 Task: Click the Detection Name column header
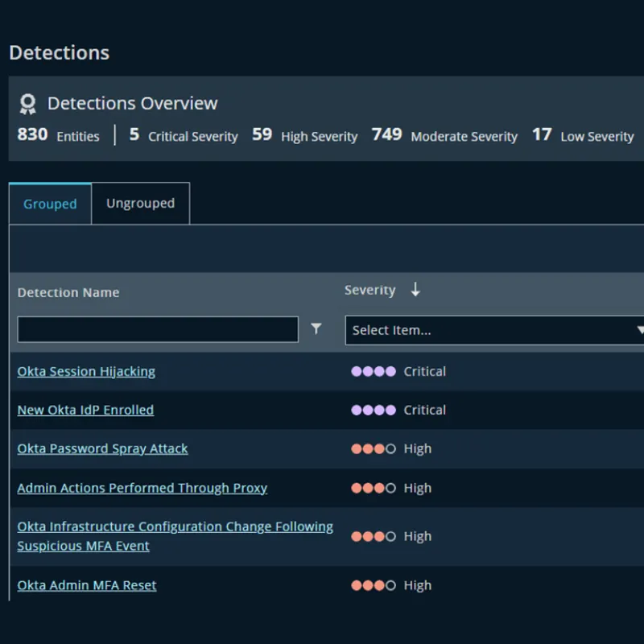(x=68, y=292)
